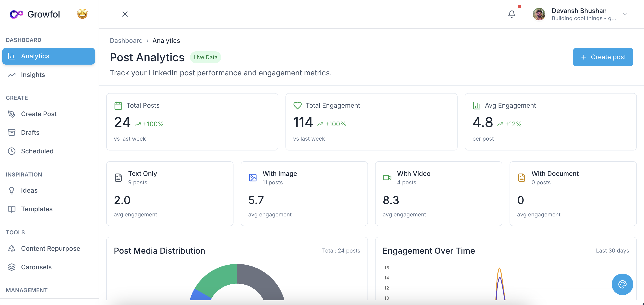Click the With Document file icon

521,178
